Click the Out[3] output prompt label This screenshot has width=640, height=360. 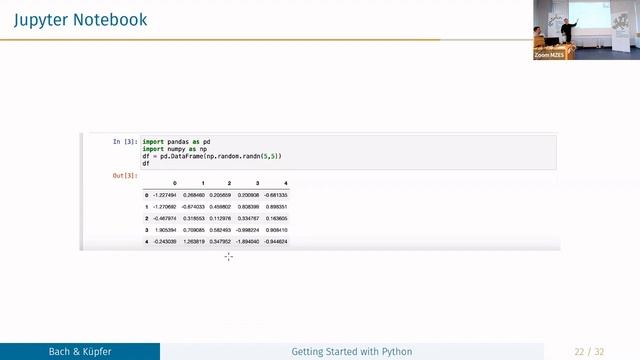[125, 176]
